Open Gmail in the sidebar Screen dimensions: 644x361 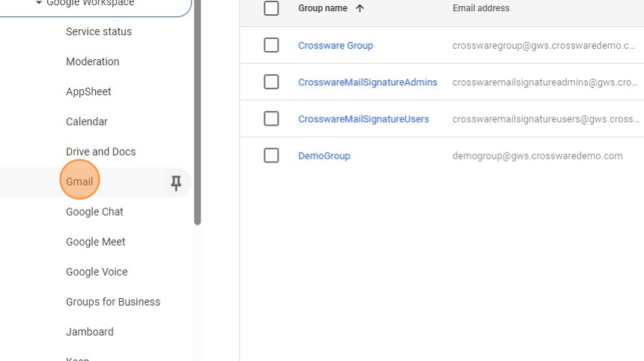coord(79,181)
